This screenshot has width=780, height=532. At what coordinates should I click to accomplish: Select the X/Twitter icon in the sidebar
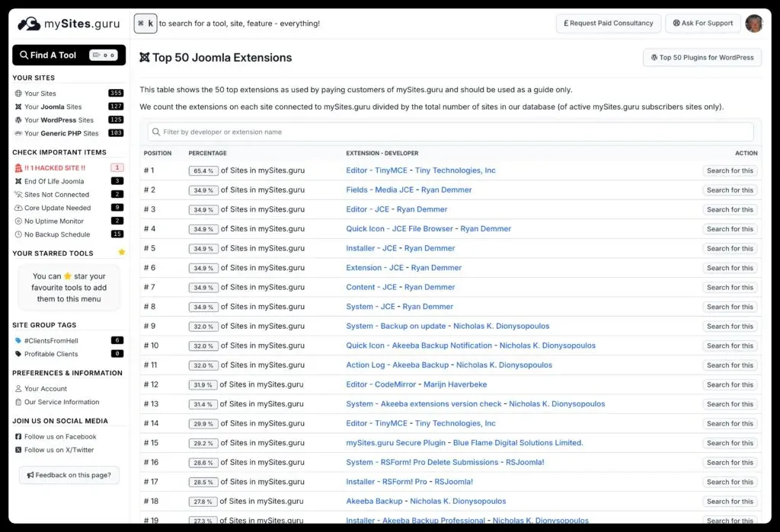click(x=17, y=448)
